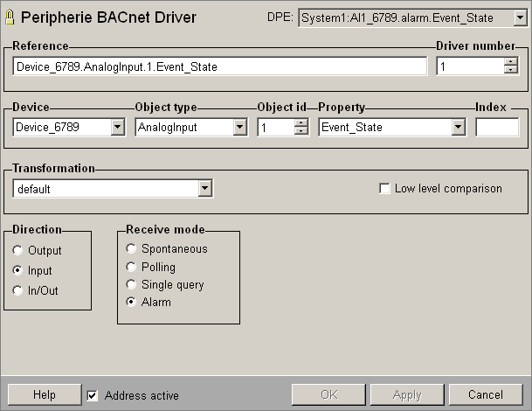Viewport: 532px width, 411px height.
Task: Choose In/Out direction option
Action: pos(18,290)
